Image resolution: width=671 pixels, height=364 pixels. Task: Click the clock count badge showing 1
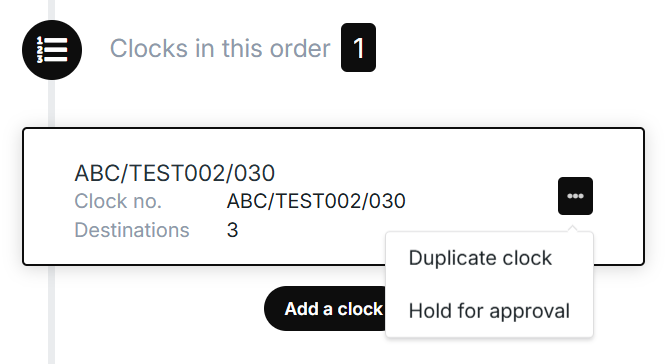[358, 47]
